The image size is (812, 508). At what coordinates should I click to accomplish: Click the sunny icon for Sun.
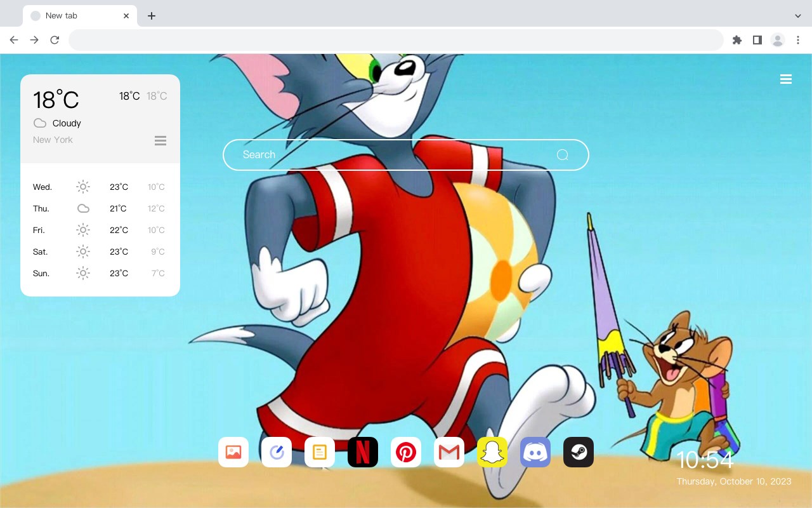(83, 273)
